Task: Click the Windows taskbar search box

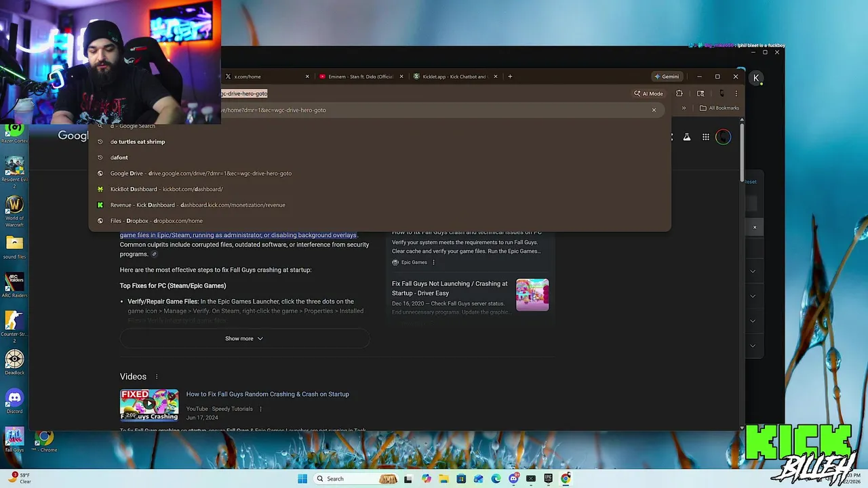Action: pos(357,479)
